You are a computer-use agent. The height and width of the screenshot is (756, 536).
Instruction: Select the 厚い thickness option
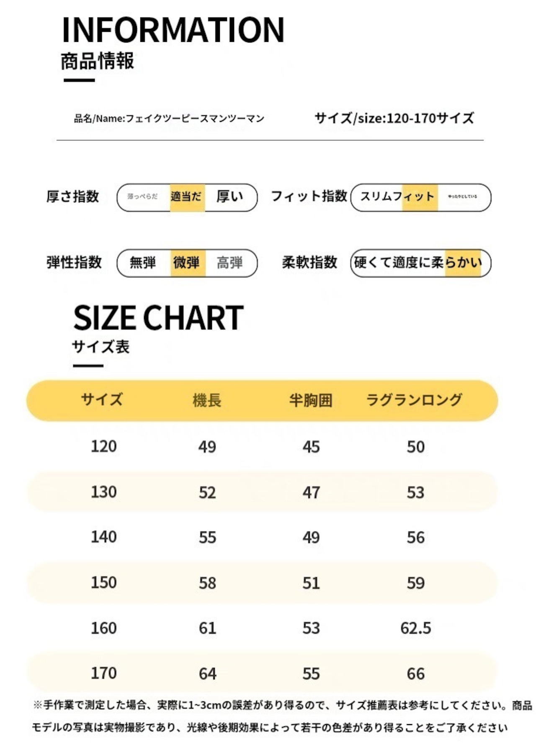[230, 196]
